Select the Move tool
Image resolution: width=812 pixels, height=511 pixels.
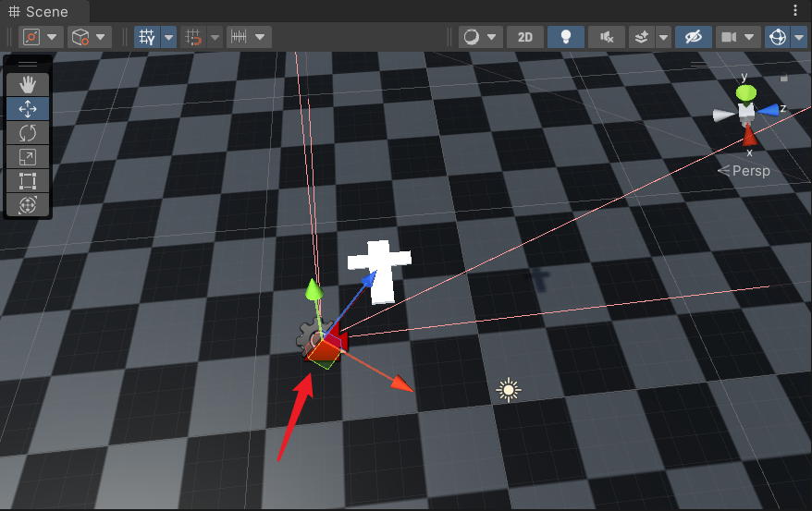pyautogui.click(x=28, y=109)
